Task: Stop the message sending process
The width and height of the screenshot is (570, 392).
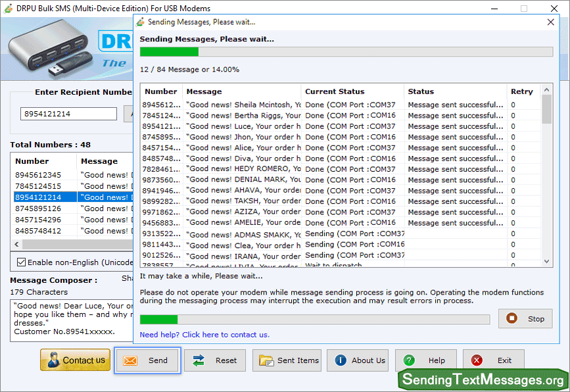Action: click(x=525, y=318)
